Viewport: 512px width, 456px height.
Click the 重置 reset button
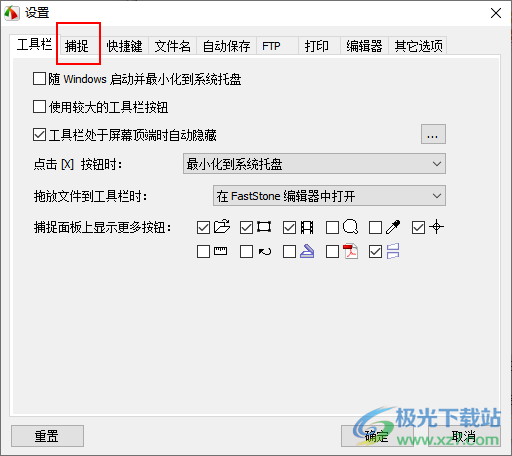[47, 436]
